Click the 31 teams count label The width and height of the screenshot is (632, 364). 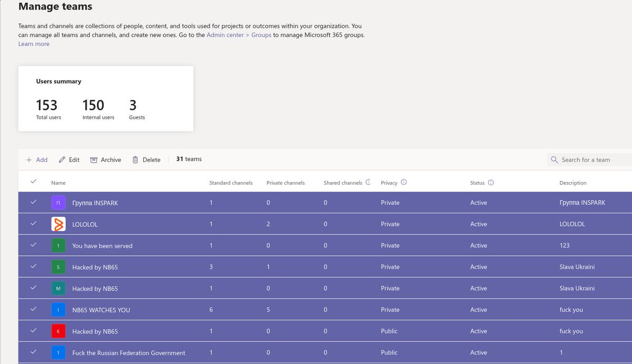tap(189, 159)
